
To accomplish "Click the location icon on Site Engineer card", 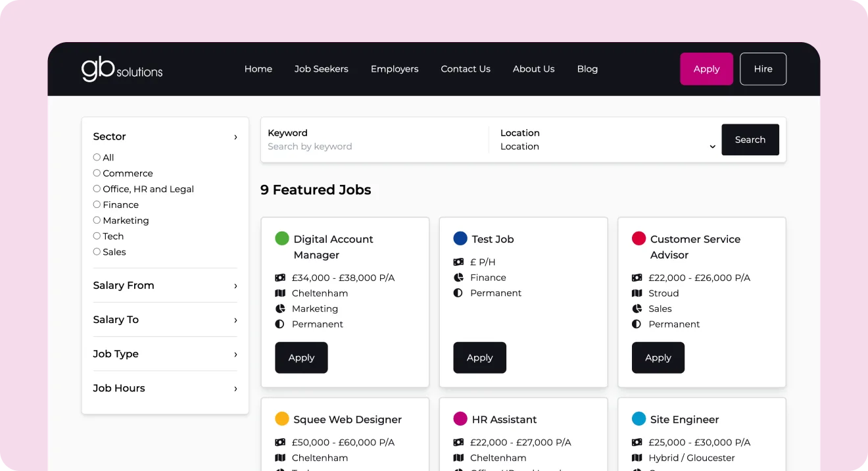I will 636,458.
